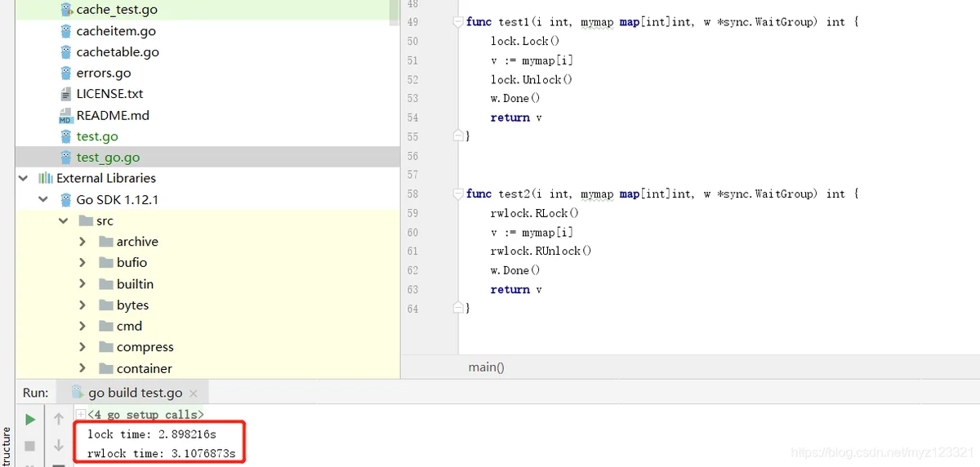Click the 'rwlock time: 3.1076873s' output line

tap(162, 453)
